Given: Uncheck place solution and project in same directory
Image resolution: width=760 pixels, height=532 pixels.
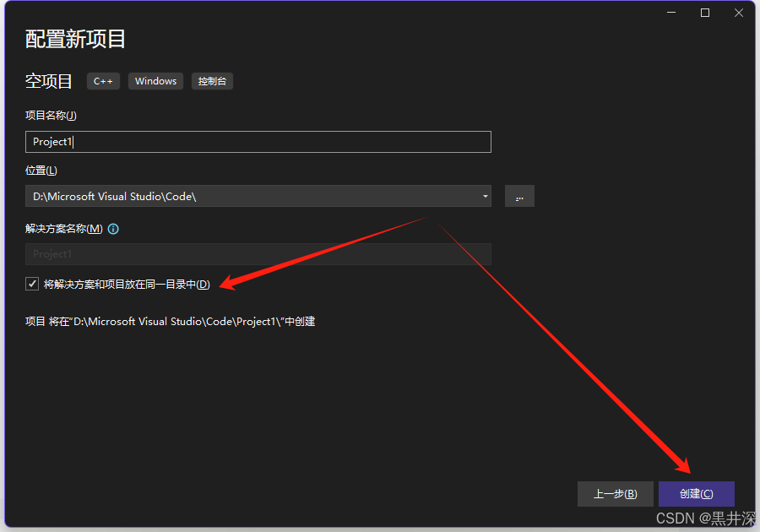Looking at the screenshot, I should [32, 284].
